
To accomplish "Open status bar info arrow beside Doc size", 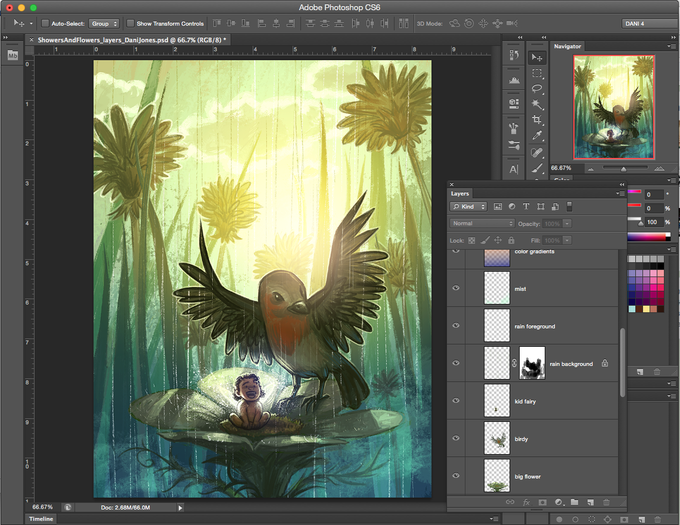I will click(180, 507).
